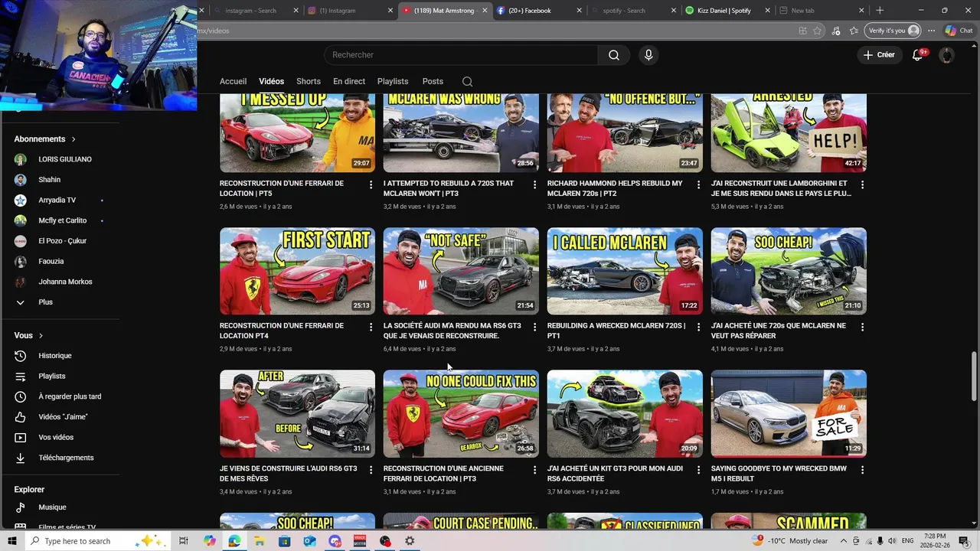Click Verify it's you profile button

click(893, 31)
